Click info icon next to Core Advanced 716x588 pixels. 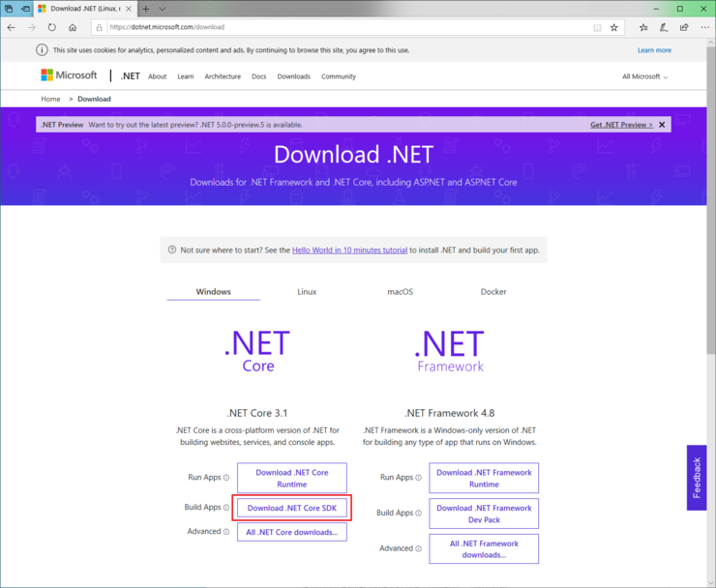(226, 532)
